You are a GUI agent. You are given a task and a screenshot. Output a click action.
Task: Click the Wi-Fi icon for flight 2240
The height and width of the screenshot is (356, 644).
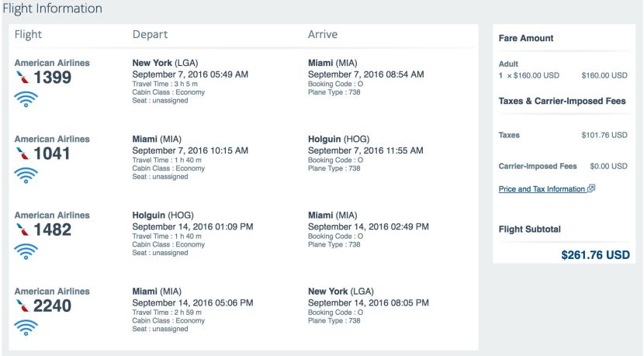coord(26,327)
